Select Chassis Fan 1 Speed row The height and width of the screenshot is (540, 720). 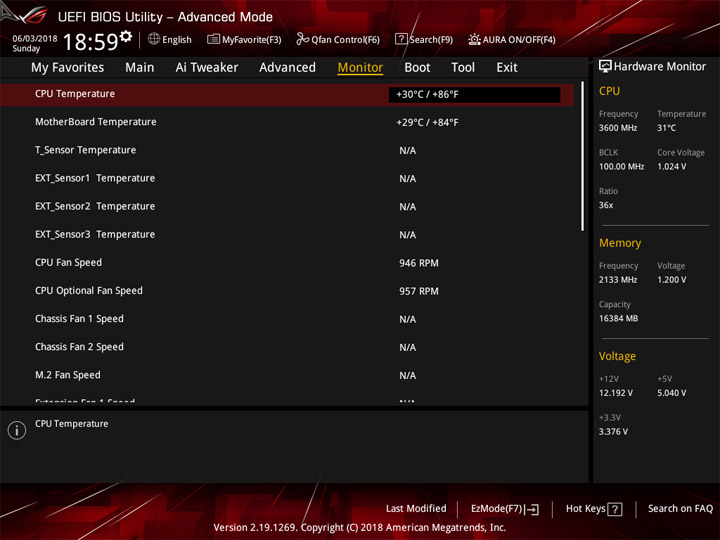tap(287, 319)
